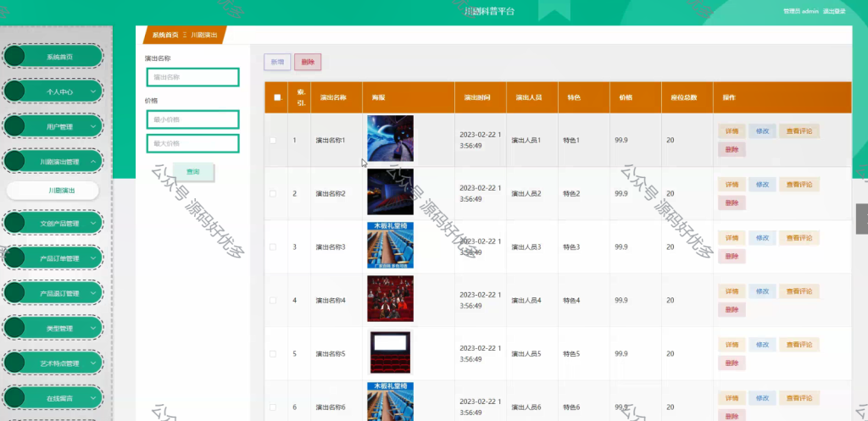Open the poster thumbnail for 演出名称1
The image size is (868, 421).
tap(390, 138)
